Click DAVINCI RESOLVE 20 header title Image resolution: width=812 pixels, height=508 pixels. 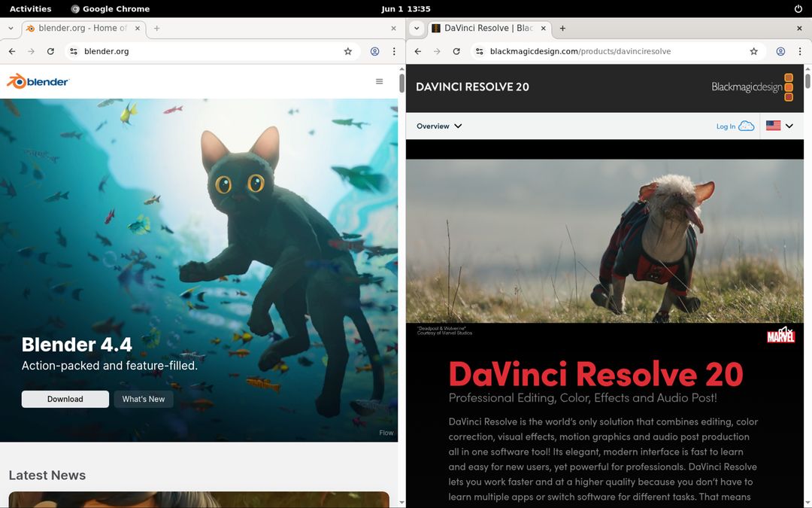pyautogui.click(x=472, y=87)
